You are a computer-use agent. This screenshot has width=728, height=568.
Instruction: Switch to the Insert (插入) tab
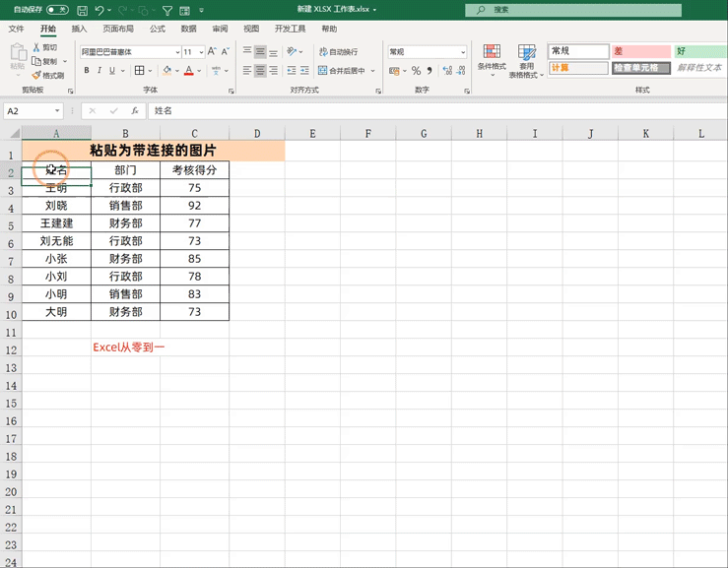[x=80, y=29]
